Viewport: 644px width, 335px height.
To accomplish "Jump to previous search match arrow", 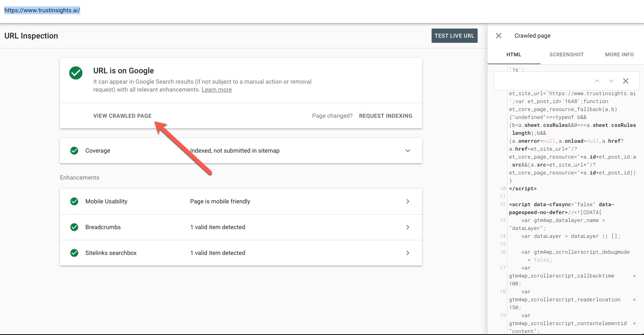I will 597,81.
